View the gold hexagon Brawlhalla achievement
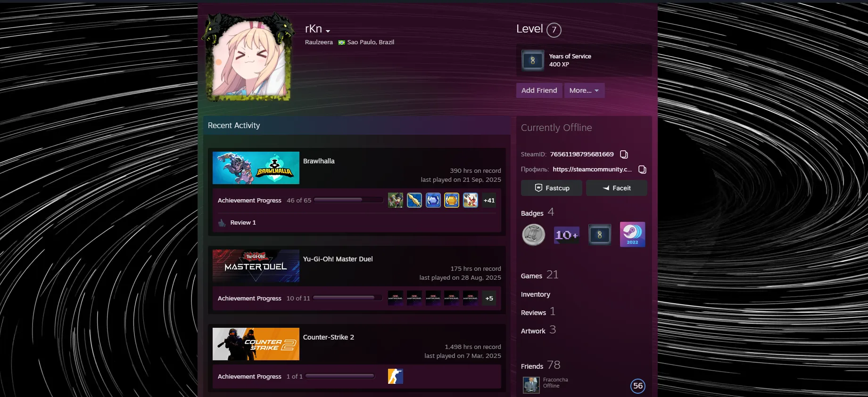The height and width of the screenshot is (397, 868). point(452,200)
